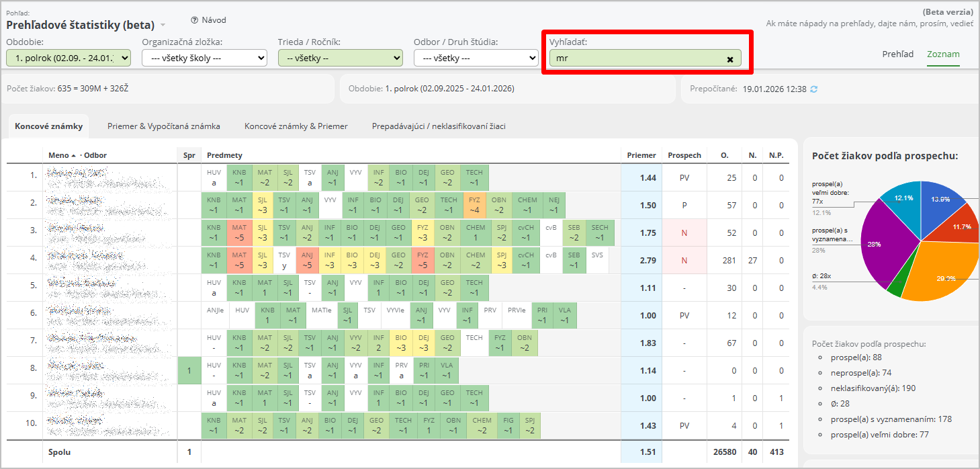Open the Priemer & Vypočítaná známka tab

164,126
